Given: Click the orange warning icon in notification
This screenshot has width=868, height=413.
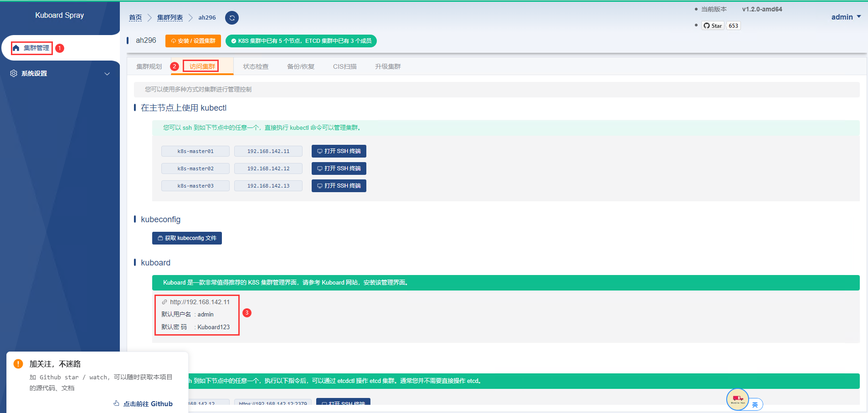Looking at the screenshot, I should click(18, 364).
